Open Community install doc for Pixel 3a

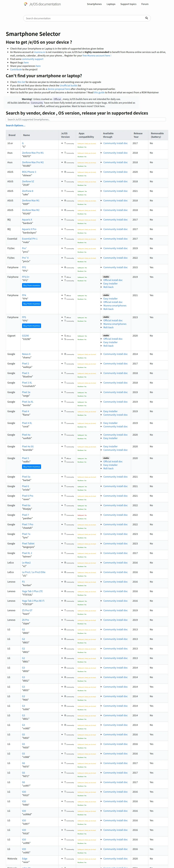[x=116, y=392]
